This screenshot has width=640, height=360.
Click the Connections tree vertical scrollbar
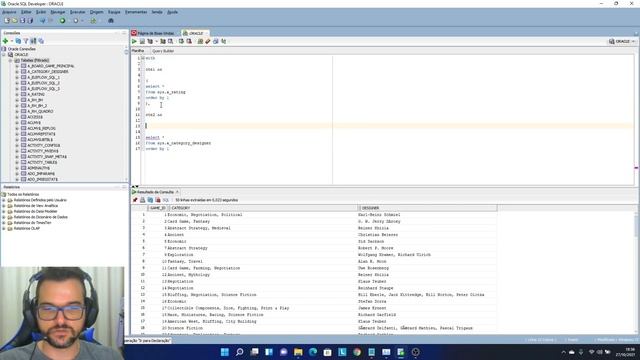coord(126,114)
